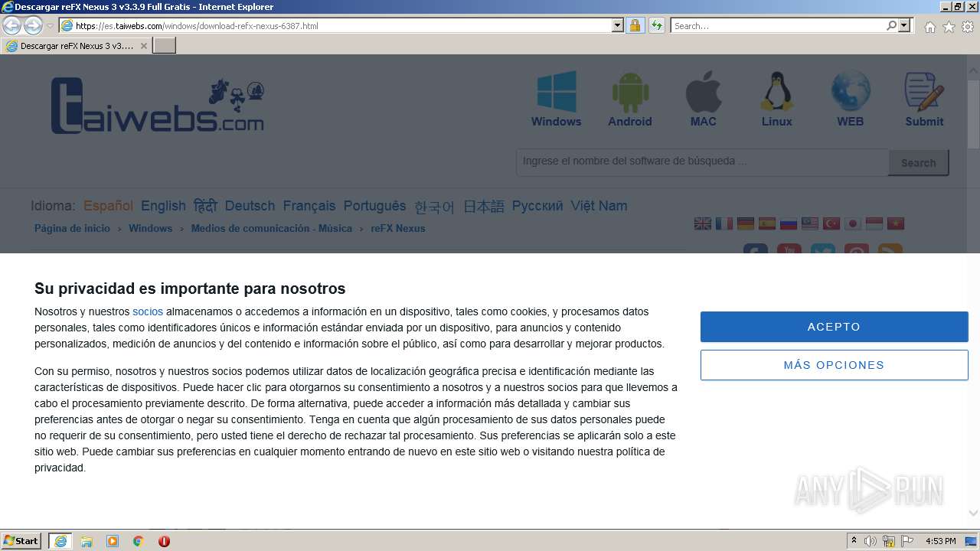Screen dimensions: 980x551
Task: Open the taskbar file explorer folder
Action: [87, 541]
